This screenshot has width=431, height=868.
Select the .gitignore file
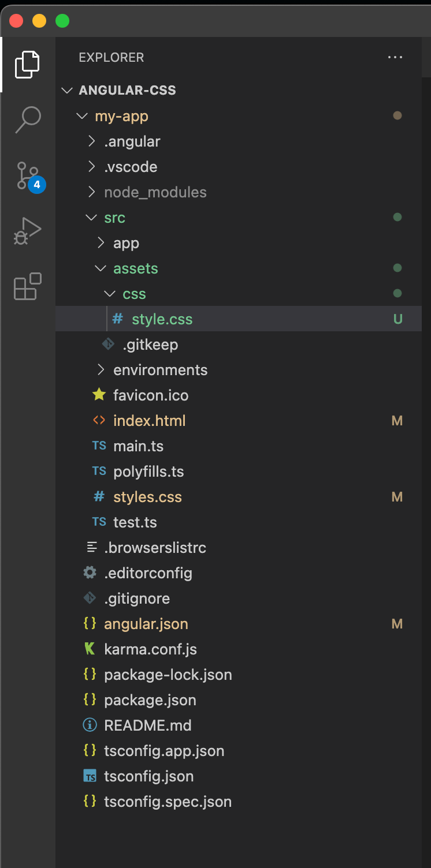[x=138, y=598]
